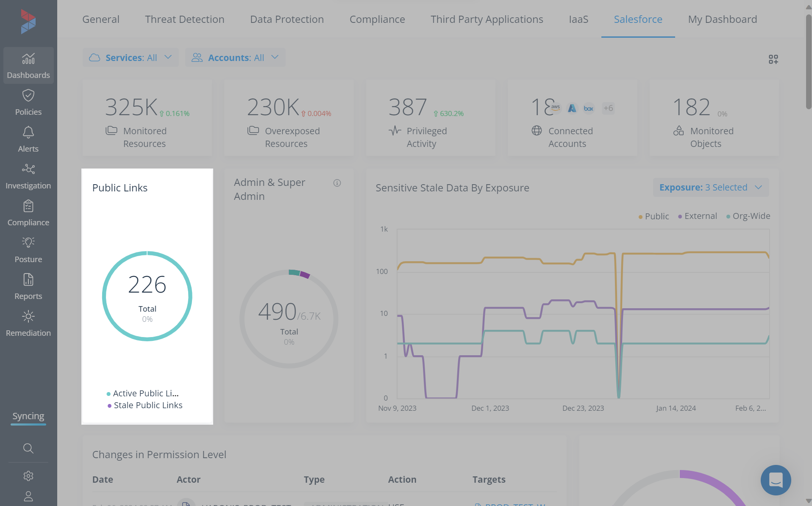The width and height of the screenshot is (812, 506).
Task: Open the 230K Overexposed Resources card
Action: (289, 118)
